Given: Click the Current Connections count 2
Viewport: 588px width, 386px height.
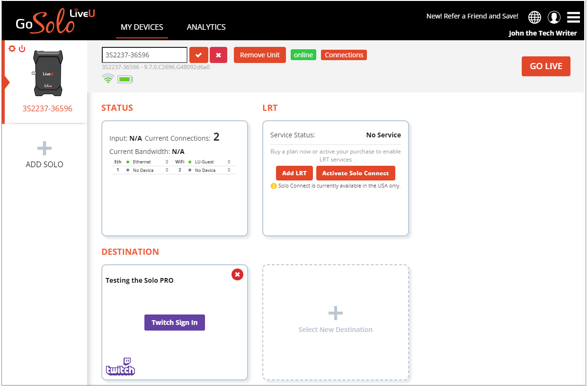Looking at the screenshot, I should 216,137.
